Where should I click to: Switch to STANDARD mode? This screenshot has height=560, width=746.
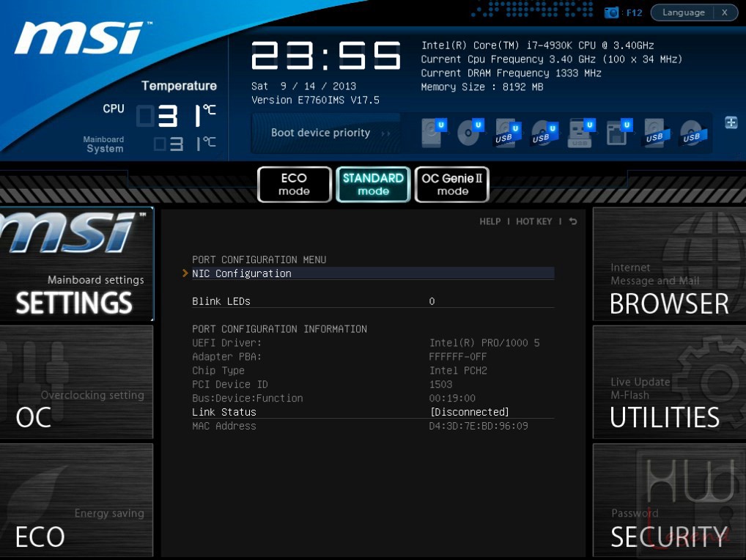(x=373, y=185)
